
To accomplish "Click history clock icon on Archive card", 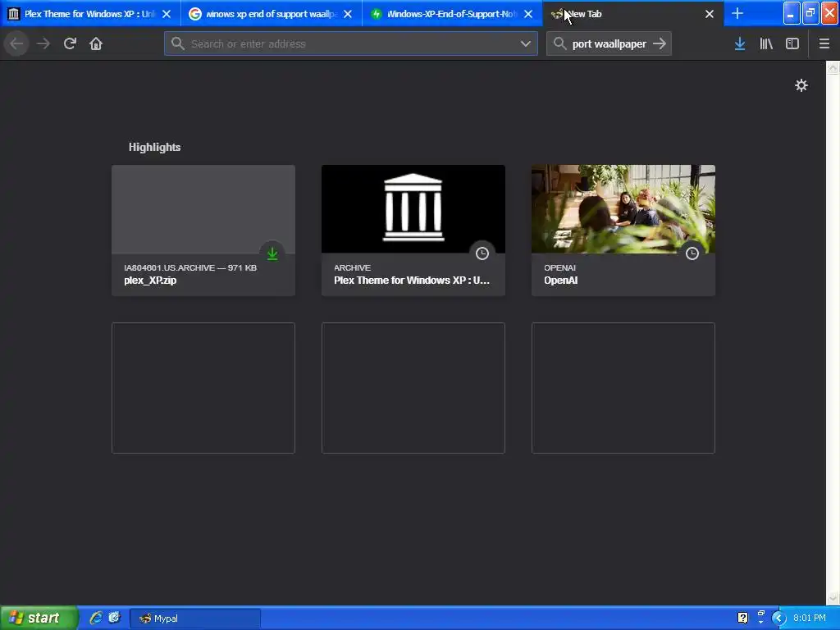I will pyautogui.click(x=482, y=253).
